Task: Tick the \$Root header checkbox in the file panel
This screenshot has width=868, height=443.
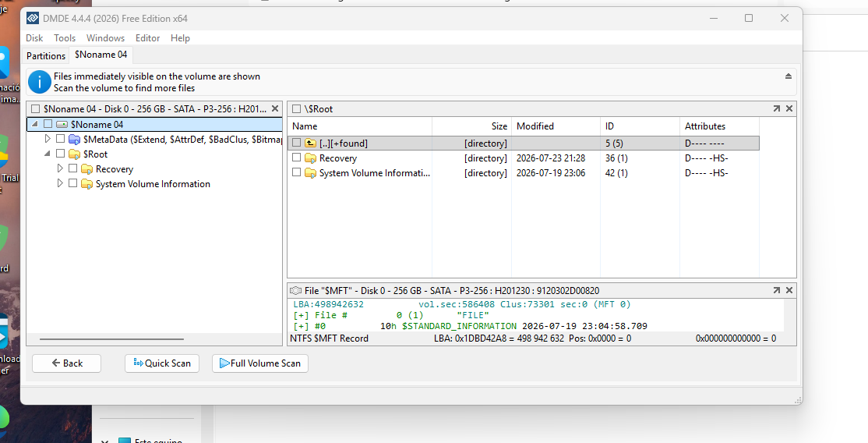Action: click(296, 108)
